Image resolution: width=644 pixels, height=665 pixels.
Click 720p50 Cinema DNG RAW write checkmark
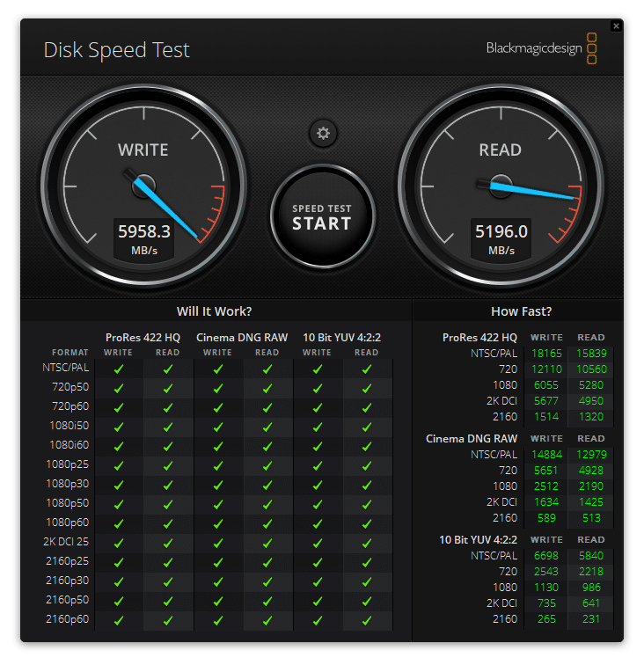217,388
